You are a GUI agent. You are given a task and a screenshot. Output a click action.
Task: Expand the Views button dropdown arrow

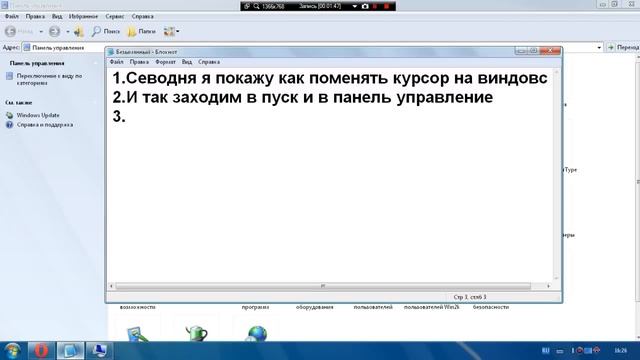click(x=178, y=31)
